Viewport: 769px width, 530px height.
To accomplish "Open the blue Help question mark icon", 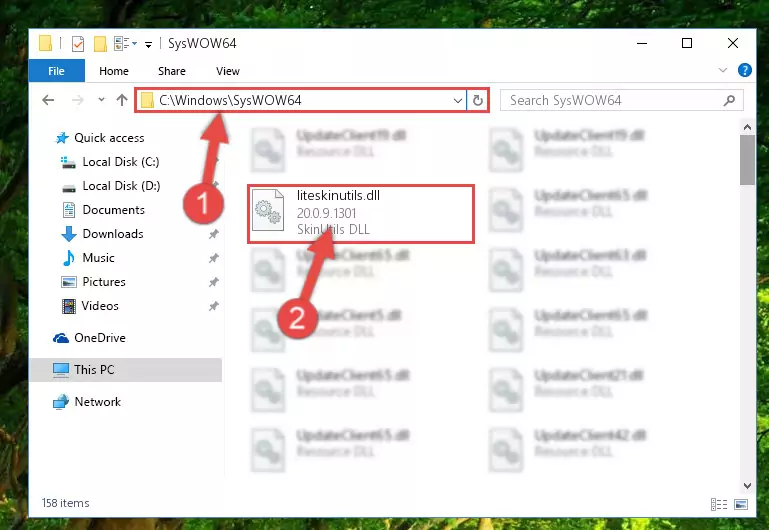I will point(744,70).
